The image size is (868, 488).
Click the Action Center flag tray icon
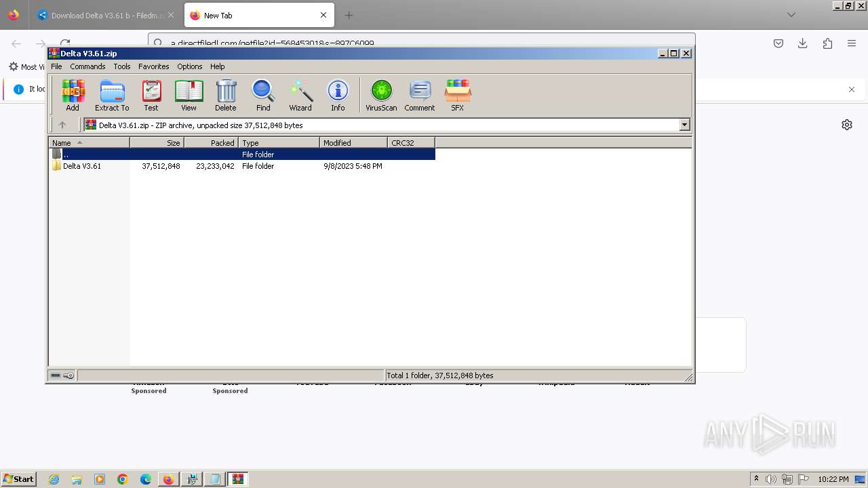(x=804, y=479)
